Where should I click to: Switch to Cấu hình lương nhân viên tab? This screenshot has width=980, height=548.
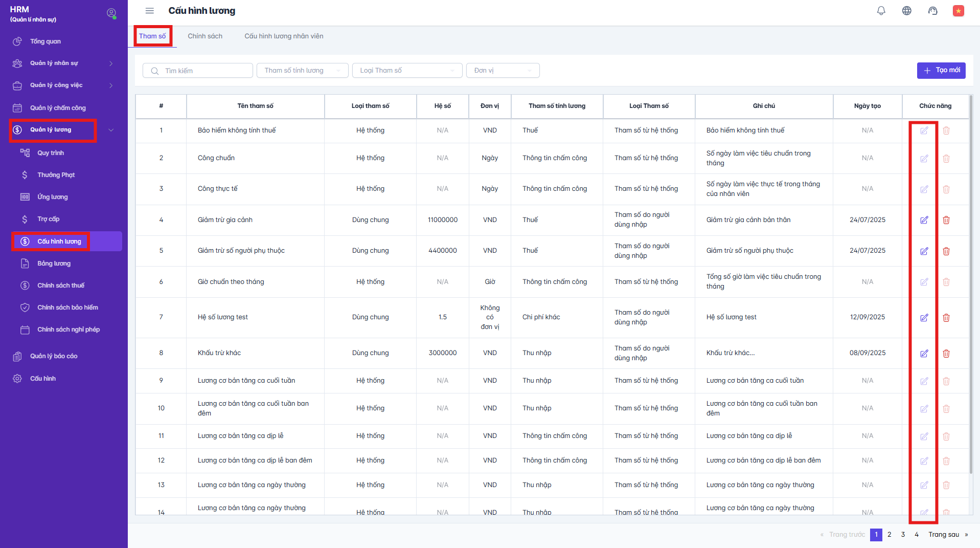[x=284, y=36]
